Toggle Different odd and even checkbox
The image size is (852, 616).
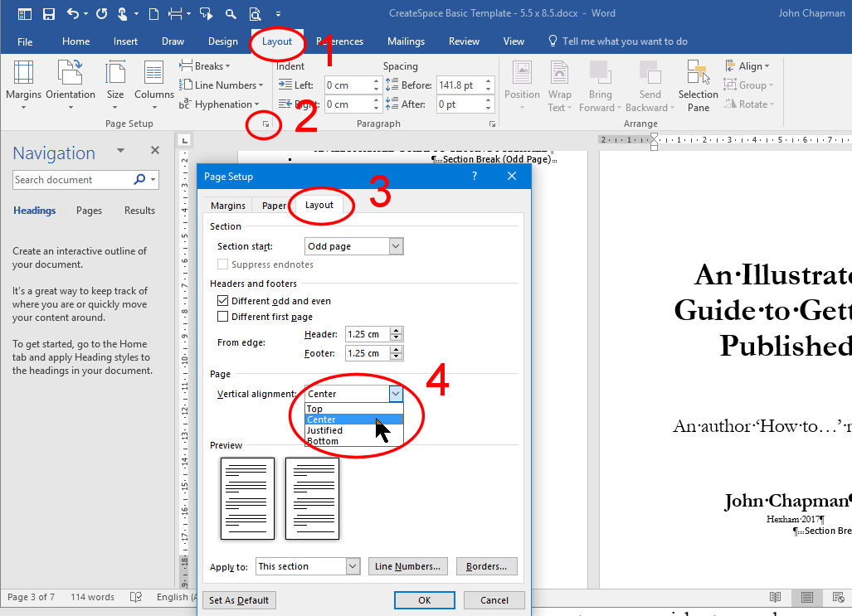pyautogui.click(x=222, y=301)
